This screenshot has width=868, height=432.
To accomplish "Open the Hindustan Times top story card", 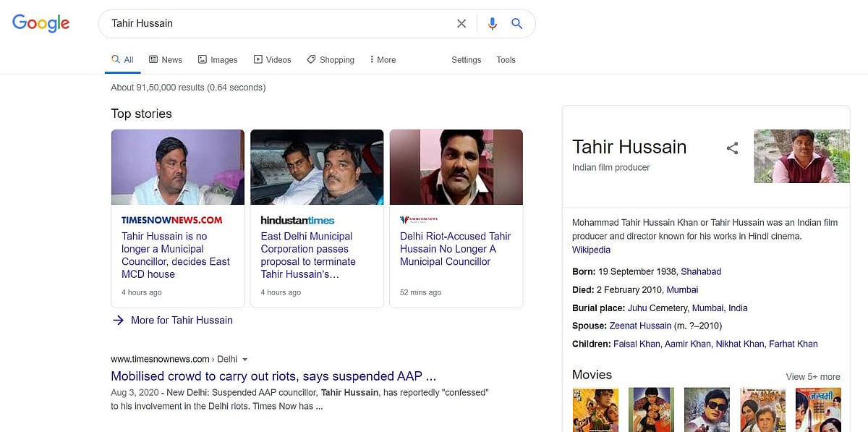I will click(x=317, y=219).
